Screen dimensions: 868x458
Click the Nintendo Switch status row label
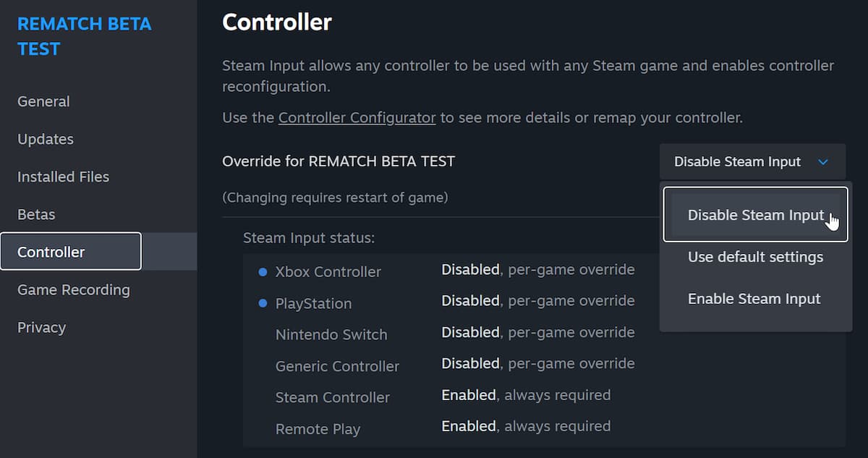[331, 335]
